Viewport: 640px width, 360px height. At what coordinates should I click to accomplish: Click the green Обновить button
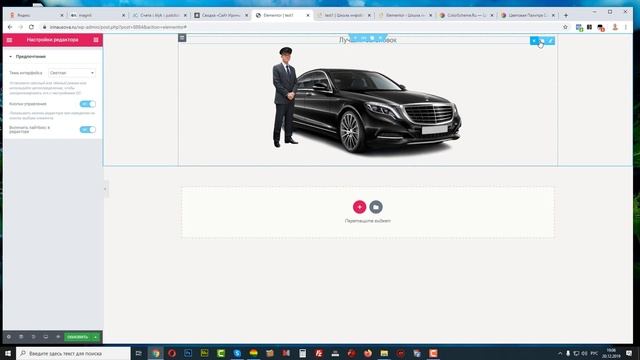pyautogui.click(x=78, y=337)
